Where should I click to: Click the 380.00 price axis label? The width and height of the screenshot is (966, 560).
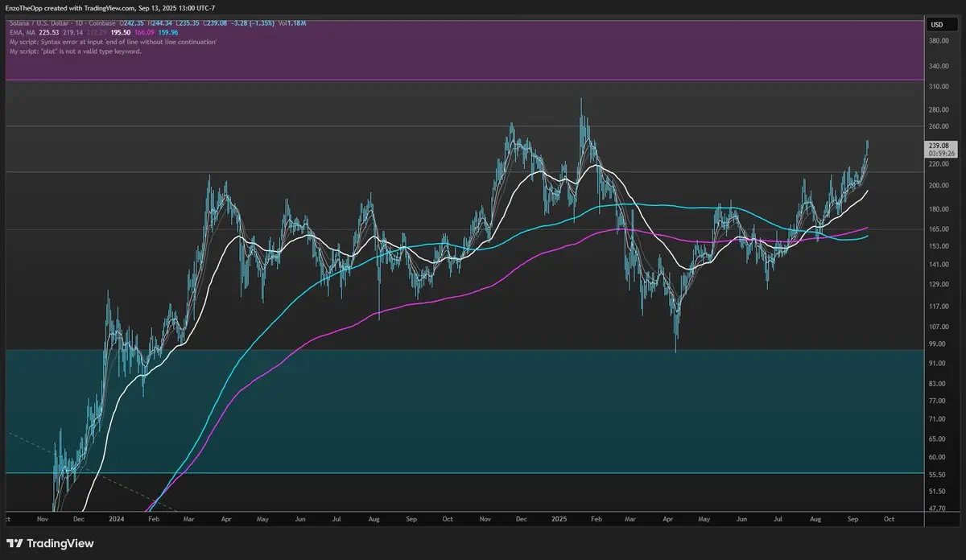click(939, 40)
